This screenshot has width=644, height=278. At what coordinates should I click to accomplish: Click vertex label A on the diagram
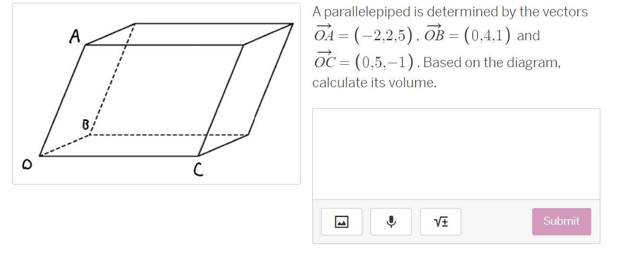(x=74, y=36)
